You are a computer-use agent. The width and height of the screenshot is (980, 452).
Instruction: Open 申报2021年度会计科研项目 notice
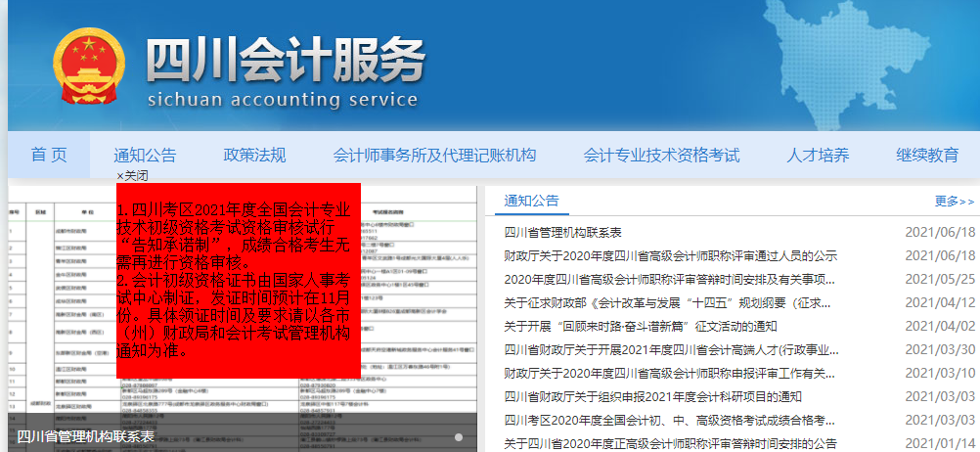(x=652, y=396)
